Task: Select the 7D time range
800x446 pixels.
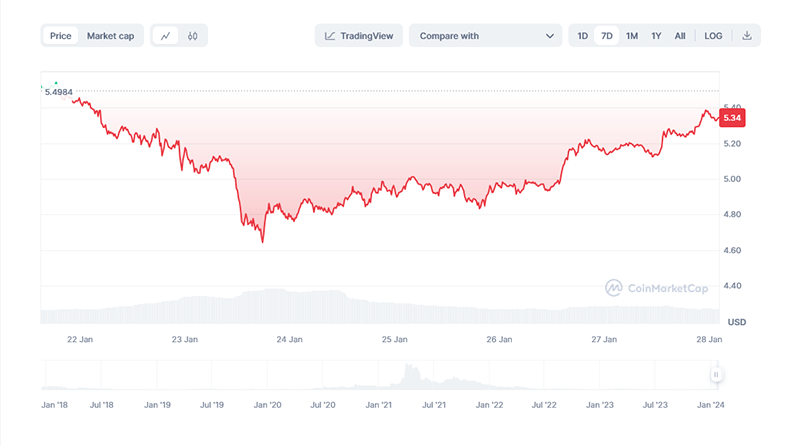Action: click(607, 36)
